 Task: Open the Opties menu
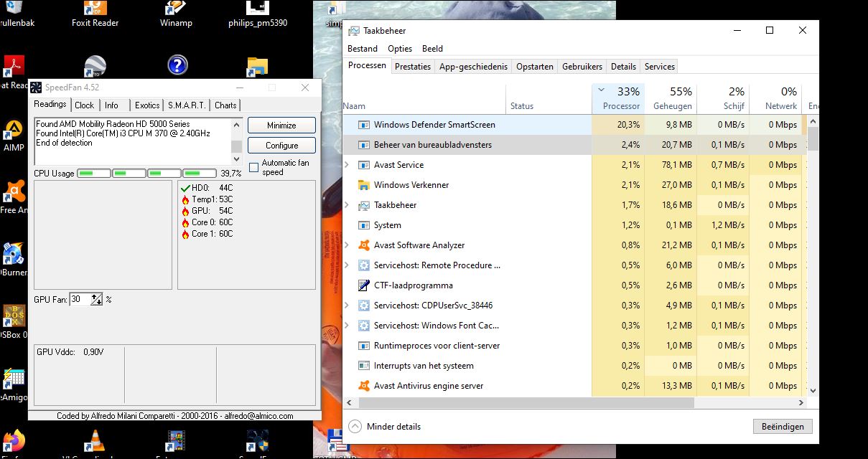[400, 49]
